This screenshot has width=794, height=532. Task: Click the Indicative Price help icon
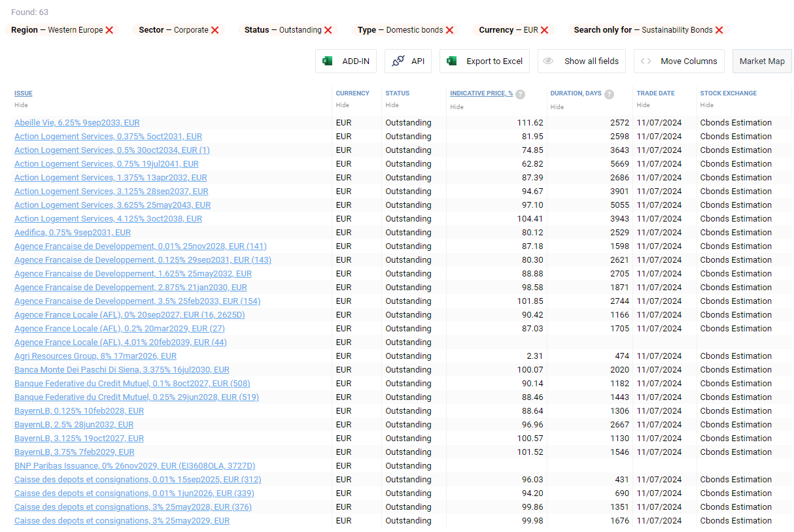520,94
